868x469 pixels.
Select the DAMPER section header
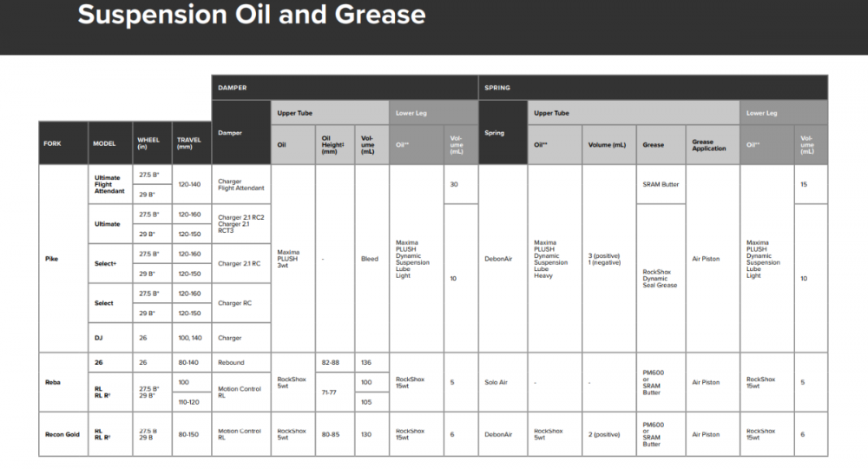345,88
